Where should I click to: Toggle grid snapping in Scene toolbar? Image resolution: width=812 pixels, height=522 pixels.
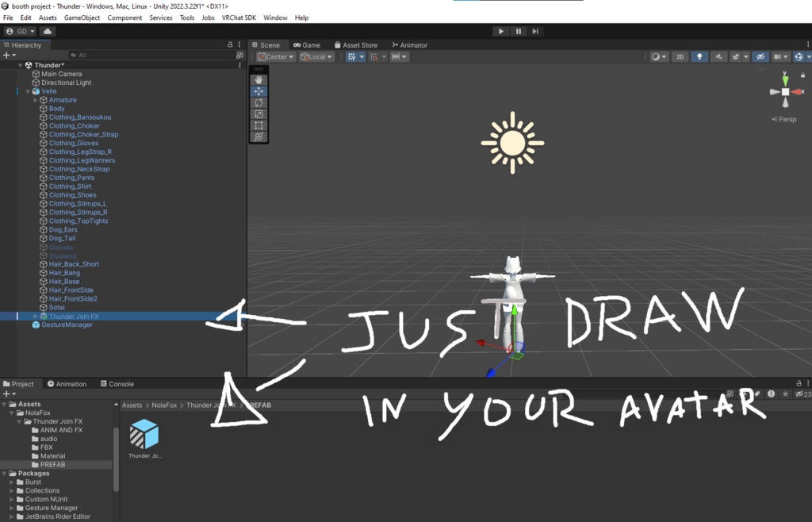pos(374,57)
